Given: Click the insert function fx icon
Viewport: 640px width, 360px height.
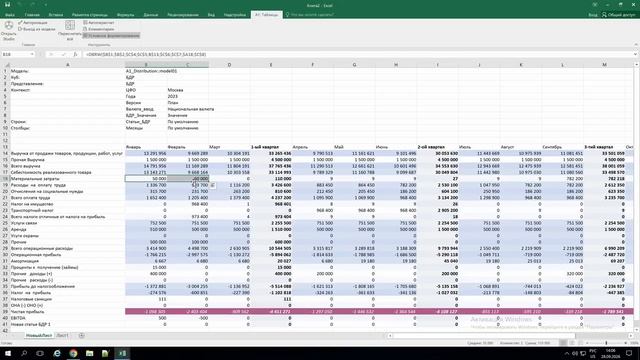Looking at the screenshot, I should (x=75, y=54).
